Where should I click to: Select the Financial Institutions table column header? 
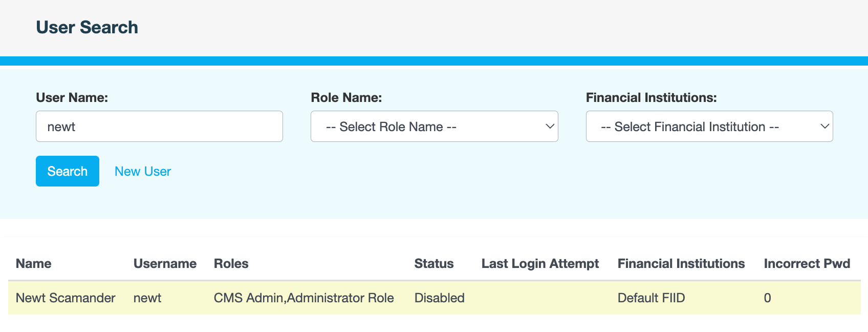(681, 264)
